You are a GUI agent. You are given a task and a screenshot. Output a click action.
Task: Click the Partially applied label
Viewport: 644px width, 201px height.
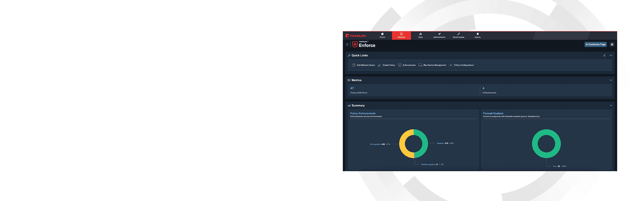pyautogui.click(x=432, y=164)
